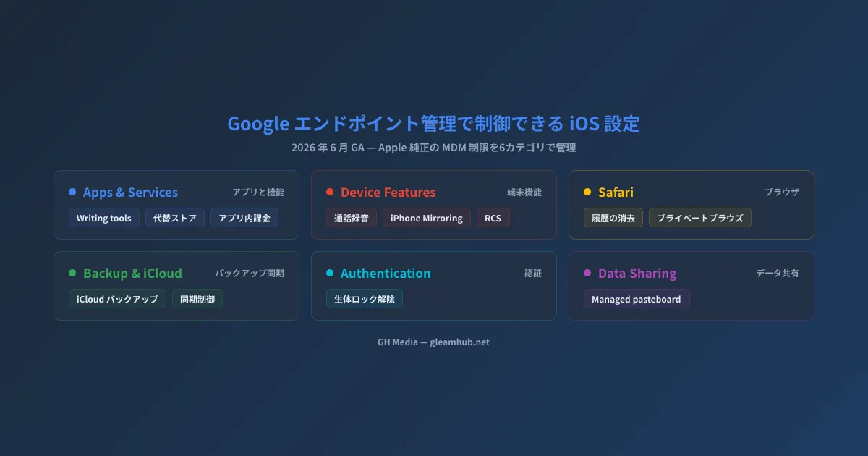Select the アプリ内課金 chip
Viewport: 868px width, 456px height.
click(244, 218)
